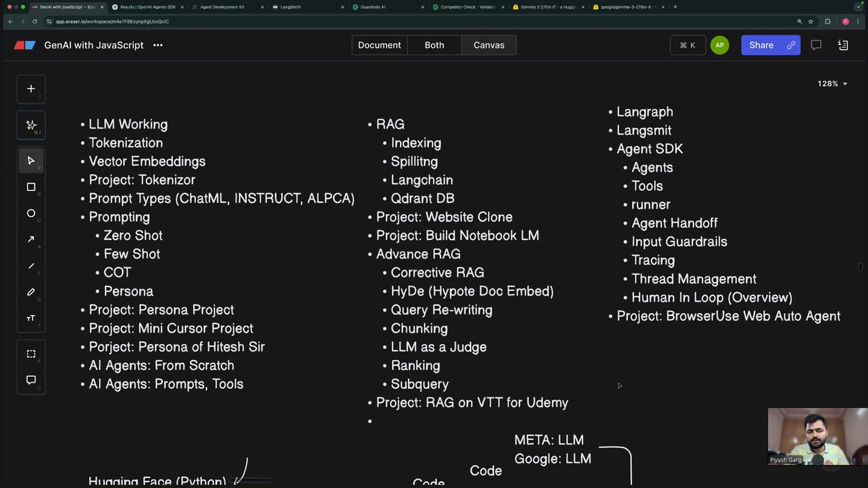Click the text 'Project: BrowserUse Web Auto Agent'
The height and width of the screenshot is (488, 868).
tap(728, 316)
